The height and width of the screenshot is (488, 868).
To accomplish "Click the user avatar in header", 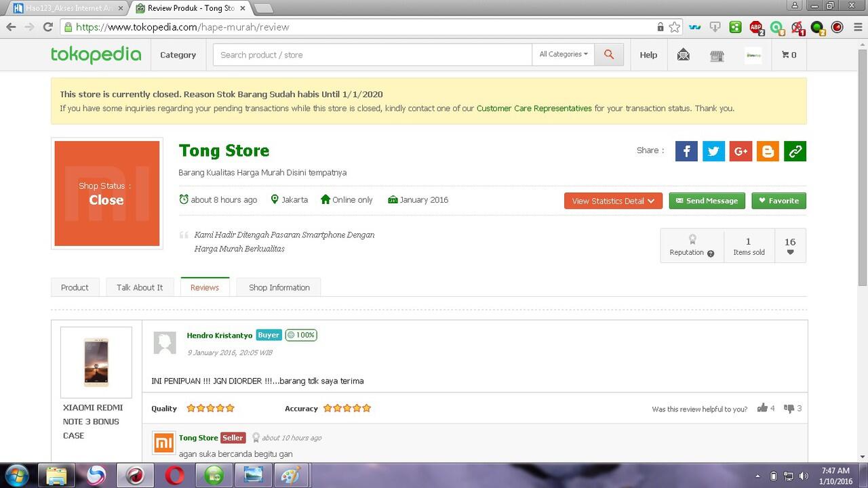I will point(753,56).
